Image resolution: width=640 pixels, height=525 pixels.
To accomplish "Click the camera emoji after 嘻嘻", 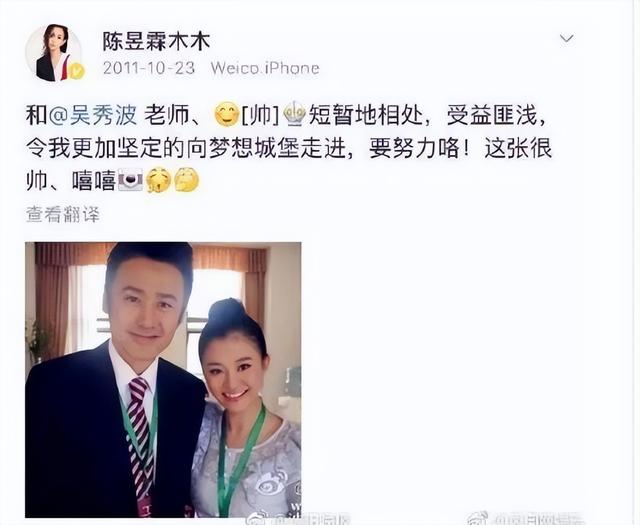I will (x=131, y=180).
